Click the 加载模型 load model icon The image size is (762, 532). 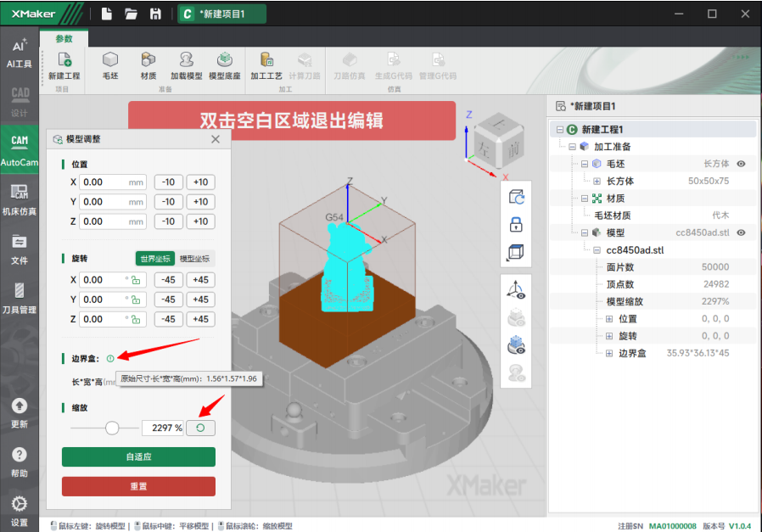(x=186, y=65)
